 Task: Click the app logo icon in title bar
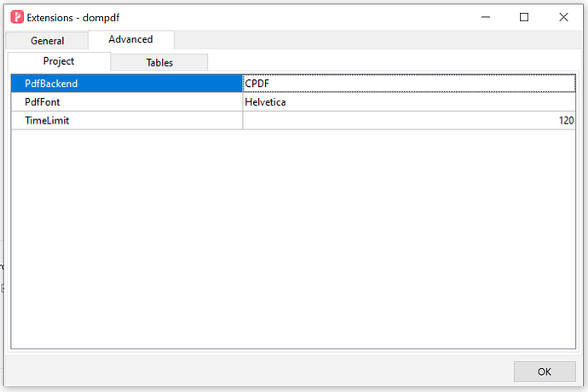[16, 17]
